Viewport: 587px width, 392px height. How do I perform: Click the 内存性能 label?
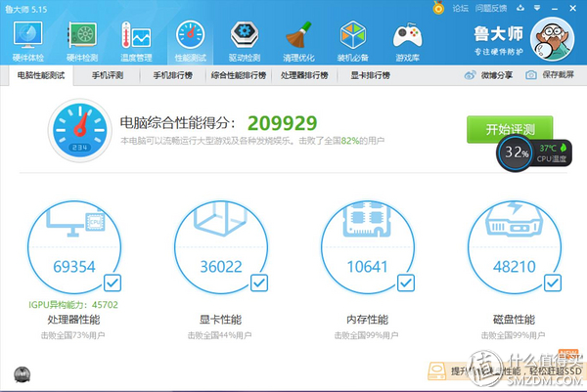pos(367,320)
